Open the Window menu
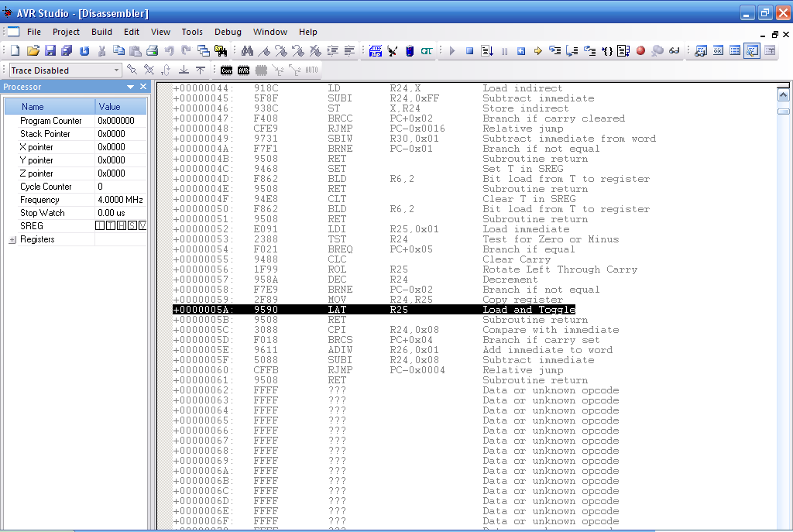 pyautogui.click(x=270, y=32)
